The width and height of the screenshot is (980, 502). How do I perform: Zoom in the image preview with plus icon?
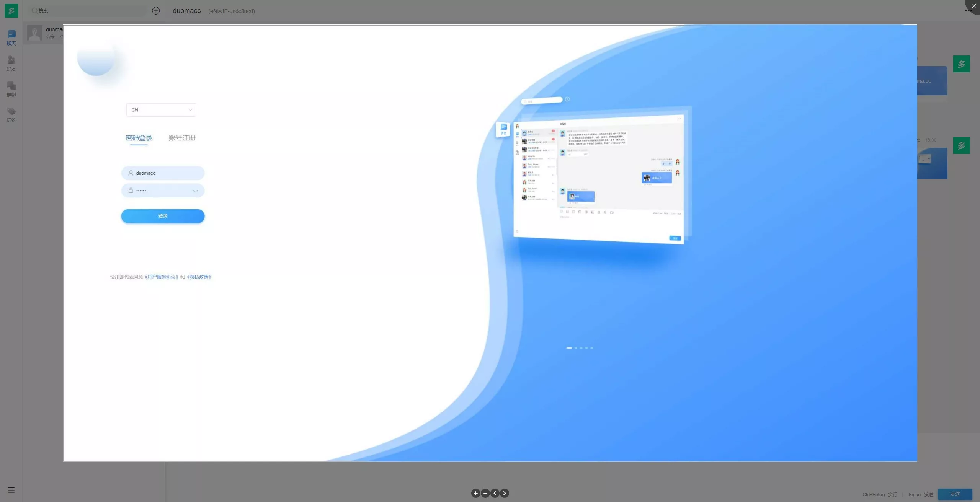(475, 493)
